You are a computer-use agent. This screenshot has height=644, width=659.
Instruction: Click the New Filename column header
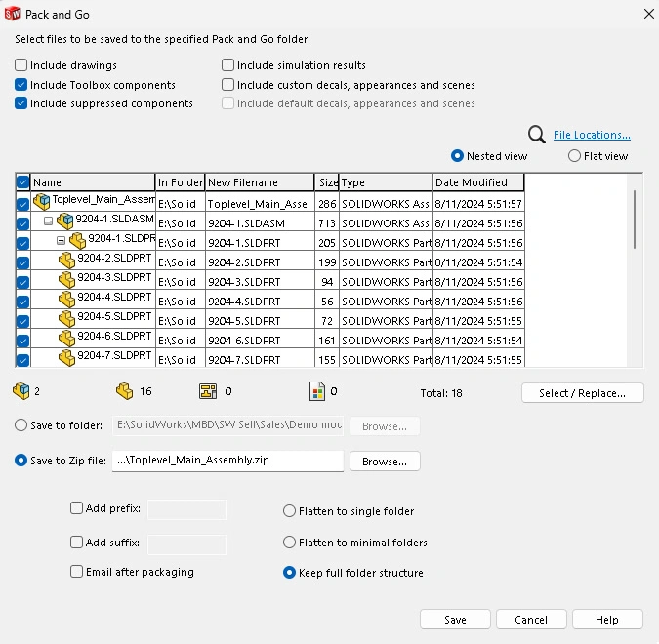pos(260,182)
